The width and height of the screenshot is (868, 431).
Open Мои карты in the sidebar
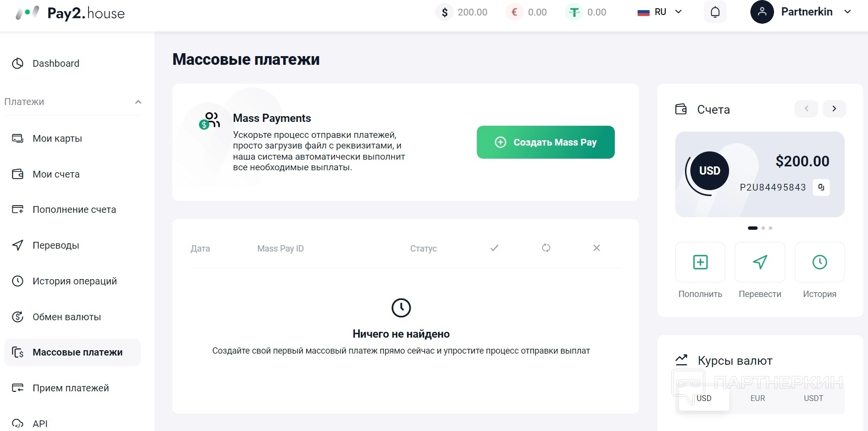point(57,138)
